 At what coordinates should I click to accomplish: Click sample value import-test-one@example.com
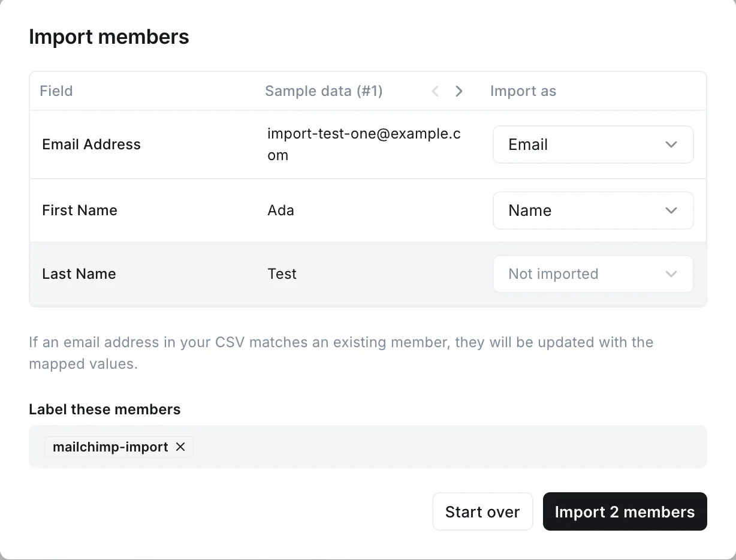(x=364, y=144)
